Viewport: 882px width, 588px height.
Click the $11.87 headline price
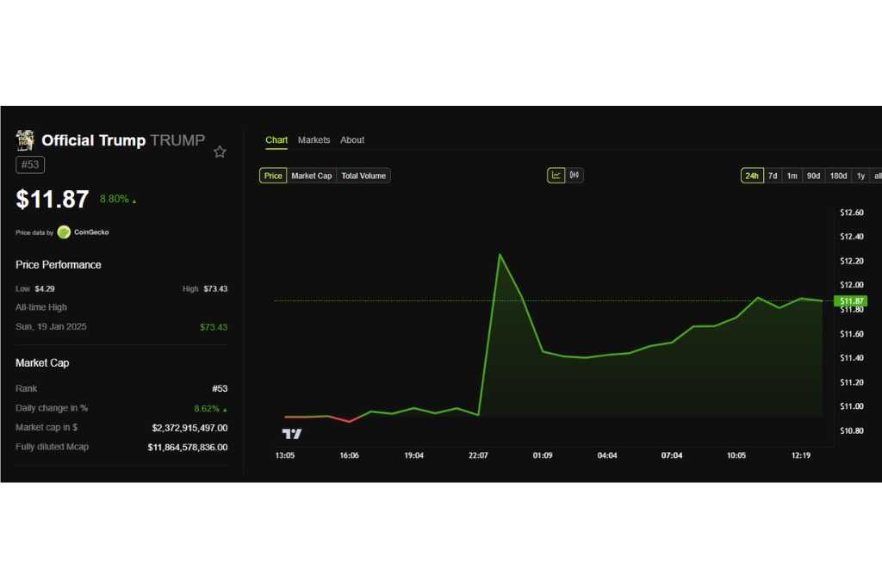tap(53, 200)
